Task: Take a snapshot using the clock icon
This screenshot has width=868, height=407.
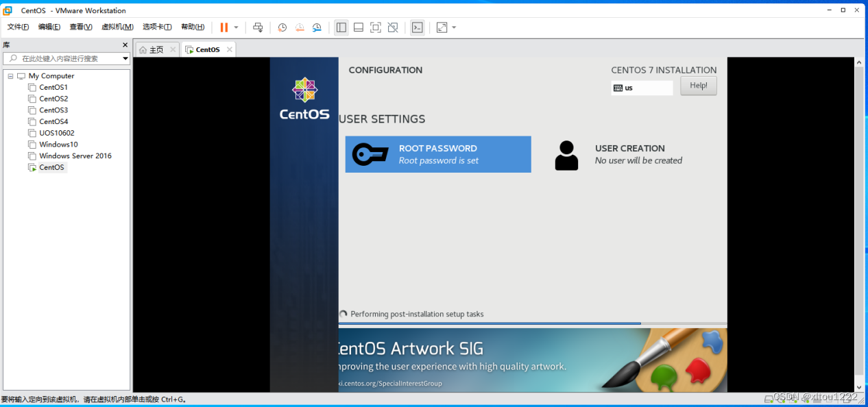Action: (x=282, y=27)
